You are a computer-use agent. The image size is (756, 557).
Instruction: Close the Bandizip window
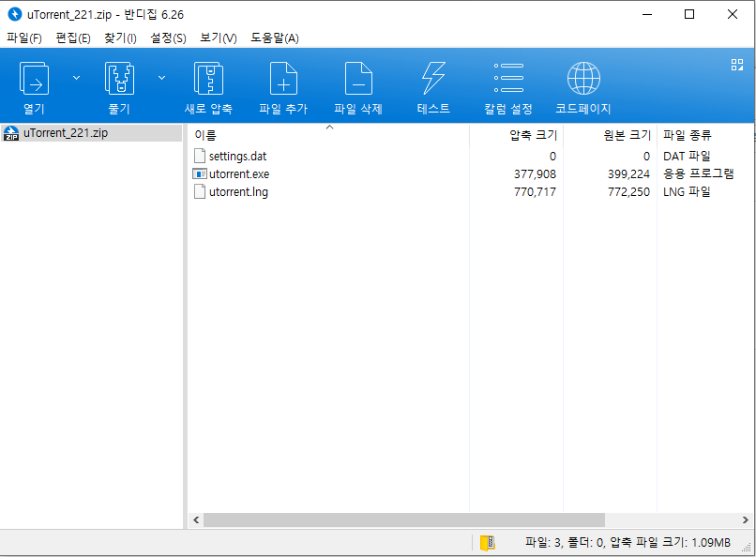pyautogui.click(x=733, y=14)
